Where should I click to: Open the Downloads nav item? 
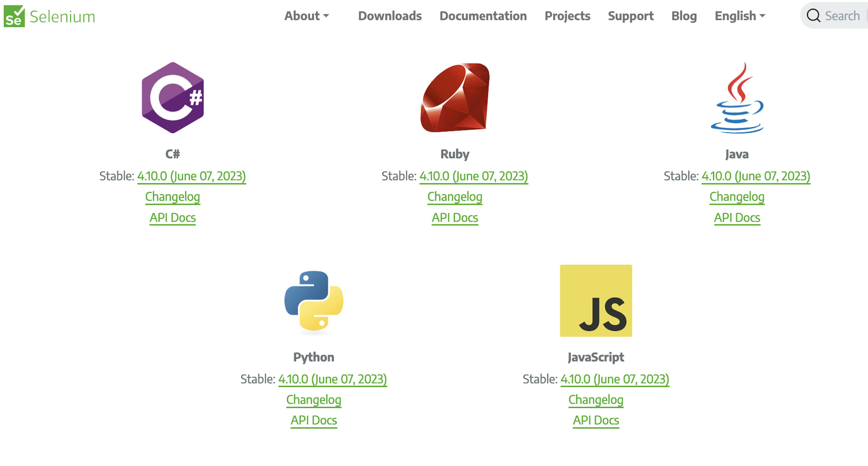click(x=389, y=16)
